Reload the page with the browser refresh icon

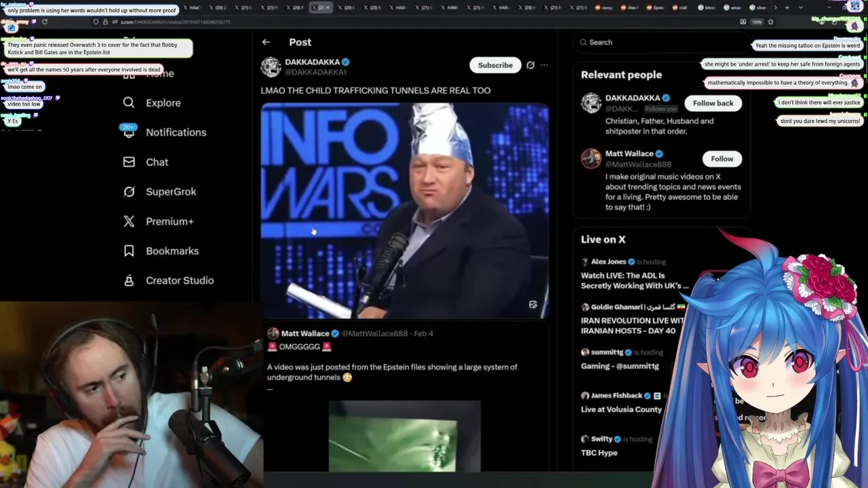45,22
